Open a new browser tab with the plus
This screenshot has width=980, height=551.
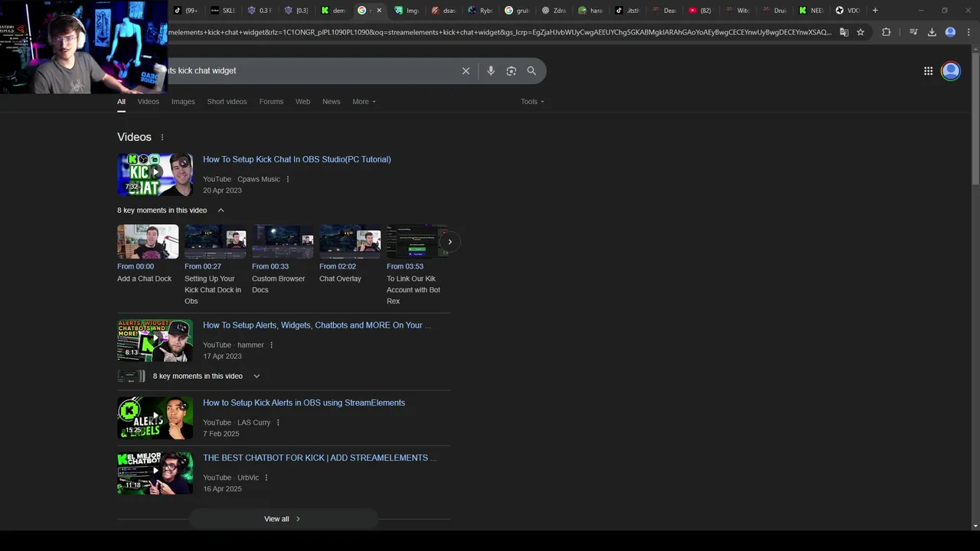(x=875, y=11)
